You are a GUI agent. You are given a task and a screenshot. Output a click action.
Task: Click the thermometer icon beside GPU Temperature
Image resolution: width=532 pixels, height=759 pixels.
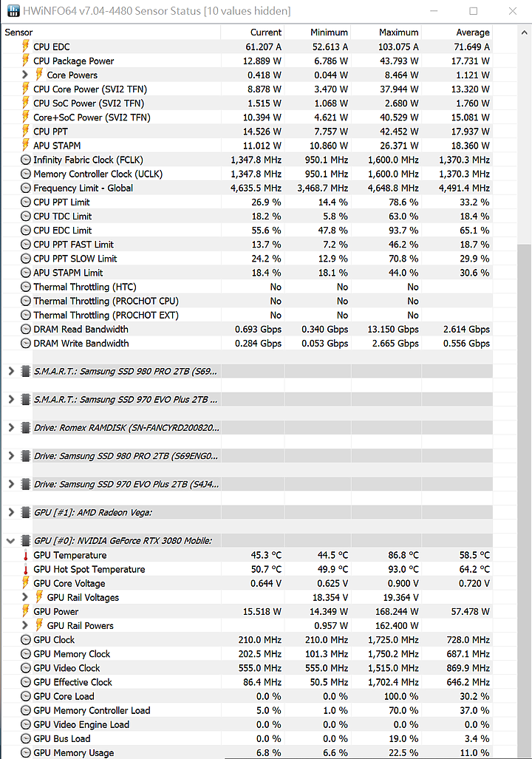click(x=26, y=555)
